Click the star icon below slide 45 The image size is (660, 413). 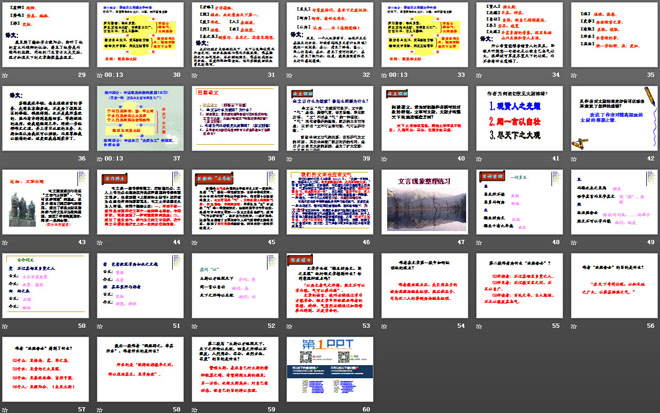194,242
